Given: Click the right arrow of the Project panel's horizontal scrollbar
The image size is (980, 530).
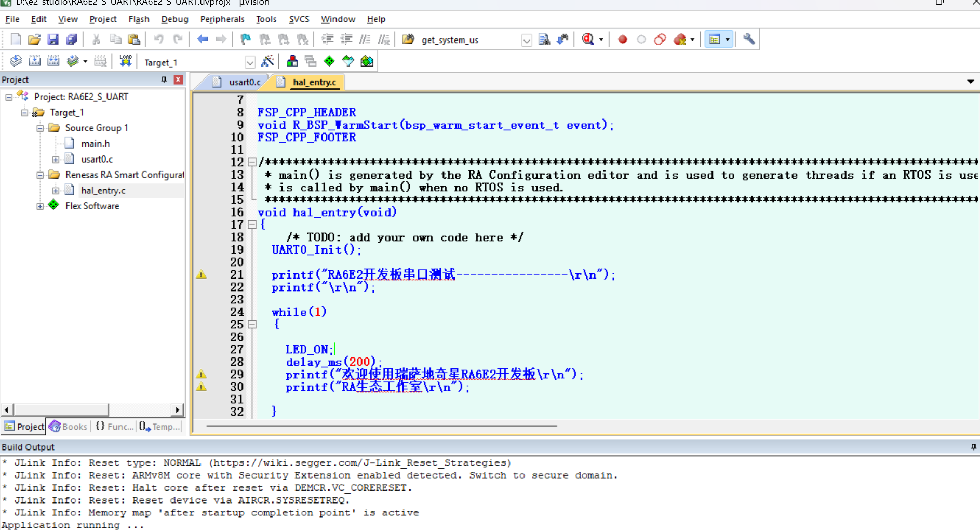Looking at the screenshot, I should 178,410.
